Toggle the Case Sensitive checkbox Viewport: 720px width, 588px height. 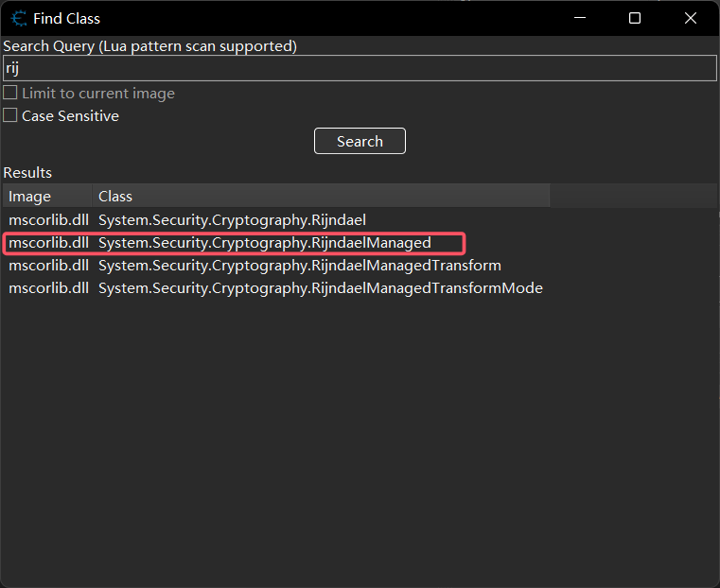click(x=10, y=115)
